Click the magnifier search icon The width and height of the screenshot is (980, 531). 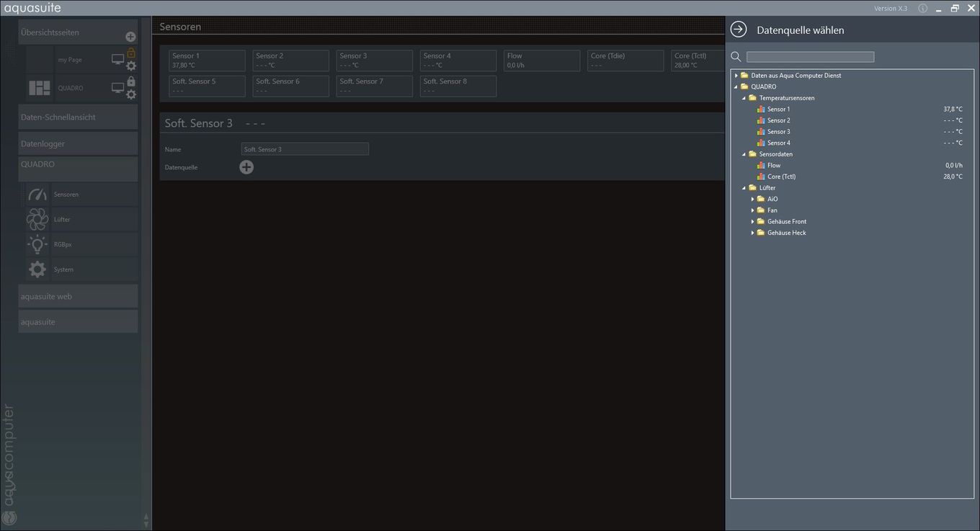pos(736,57)
